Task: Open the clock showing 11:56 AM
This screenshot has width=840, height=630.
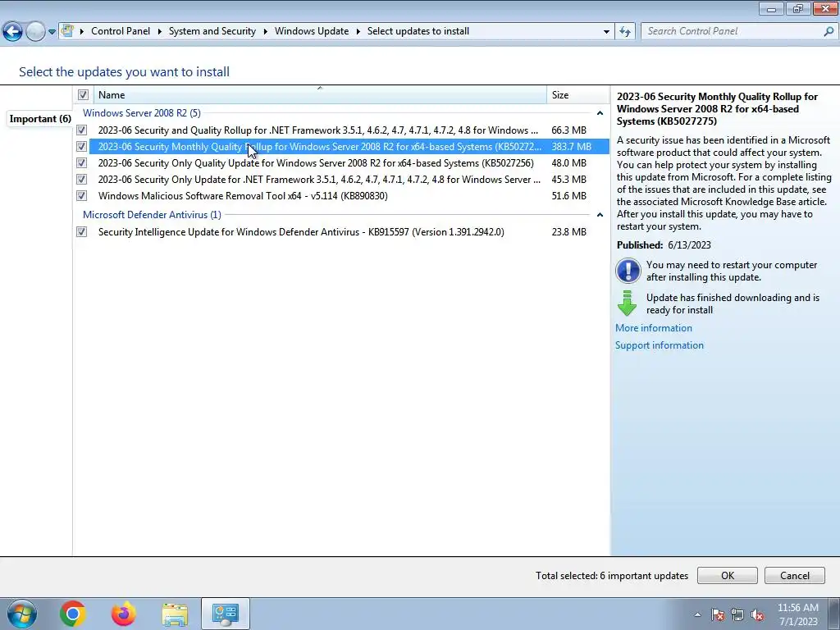Action: pos(797,614)
